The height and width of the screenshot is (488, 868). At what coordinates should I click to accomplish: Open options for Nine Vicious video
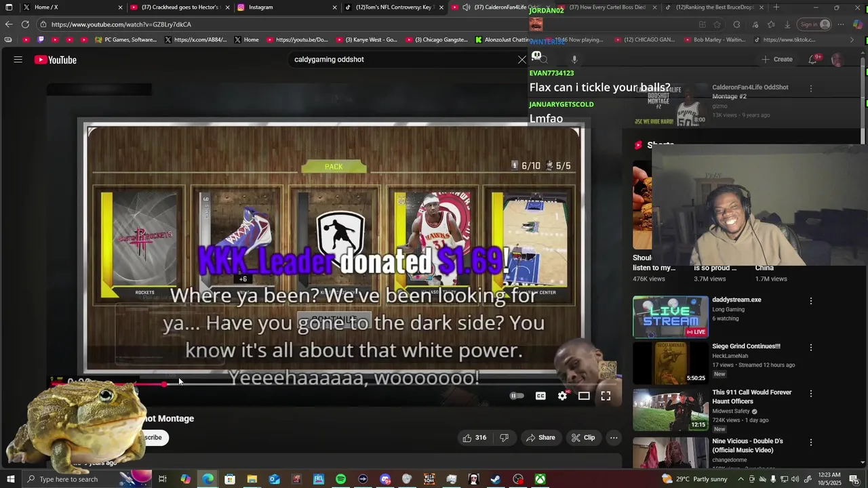[810, 442]
